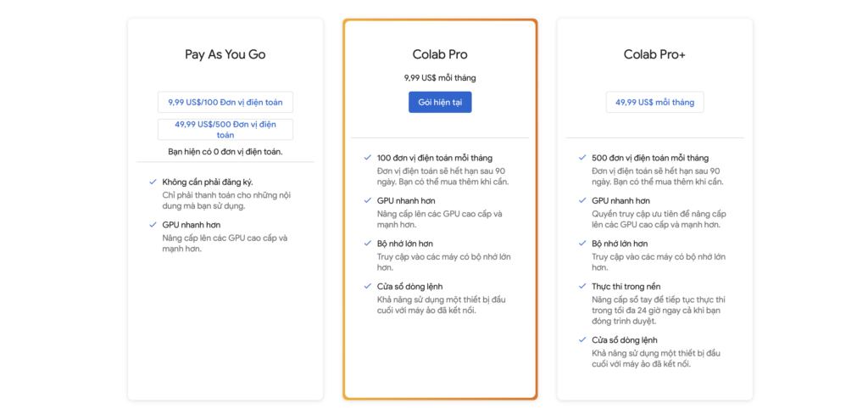
Task: Click the checkmark beside Colab Pro "Cửa sổ dòng lệnh"
Action: pyautogui.click(x=367, y=286)
